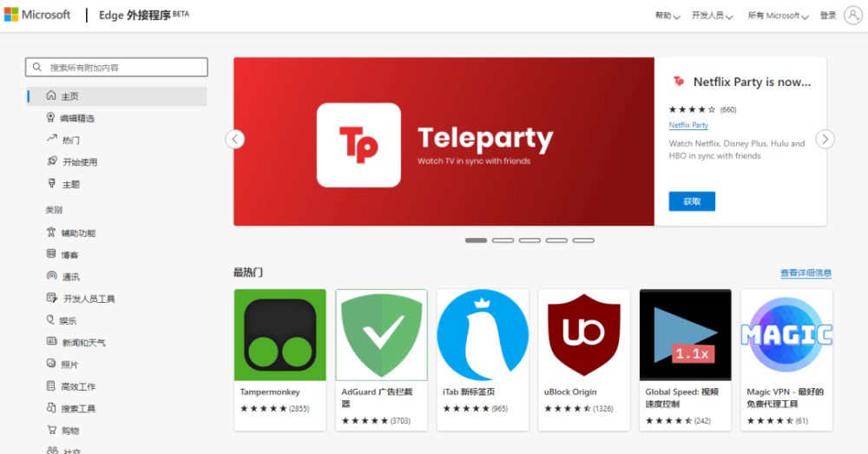Select the fifth carousel page indicator
868x454 pixels.
[583, 240]
